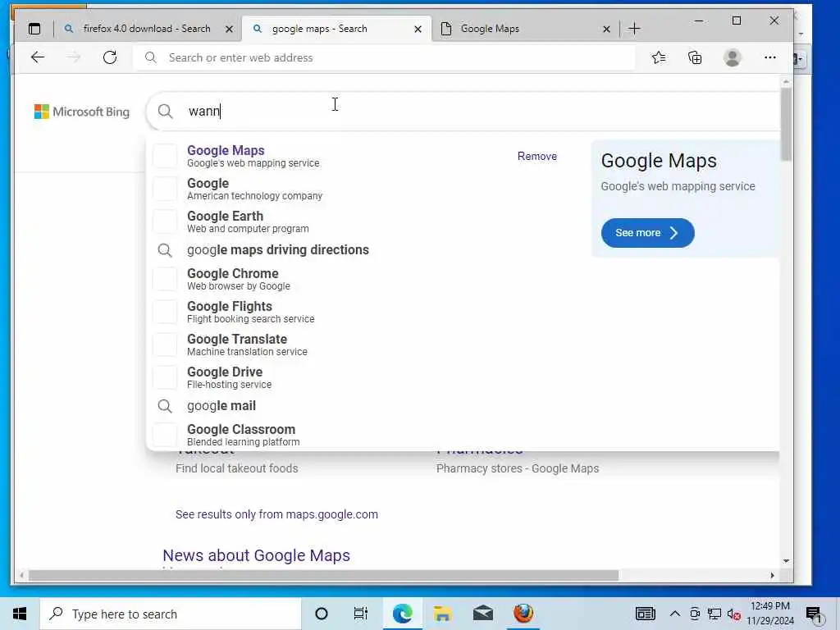Viewport: 840px width, 630px height.
Task: Click the Find local takeout foods text
Action: (x=236, y=468)
